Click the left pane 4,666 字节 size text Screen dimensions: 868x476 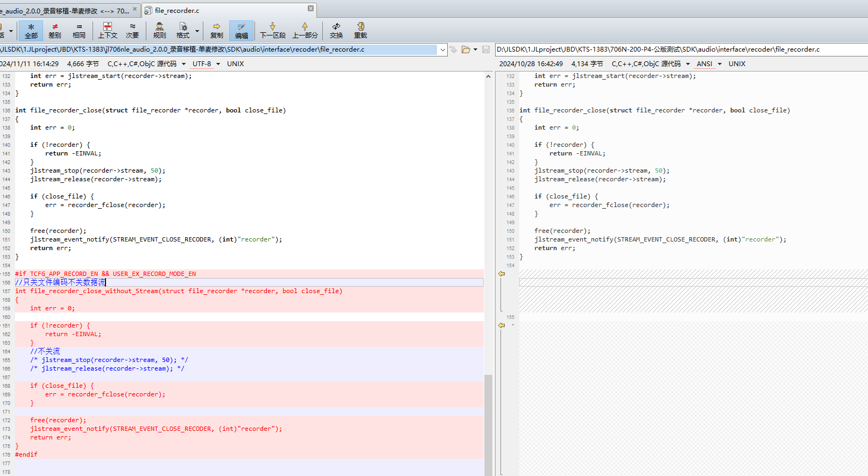(83, 64)
